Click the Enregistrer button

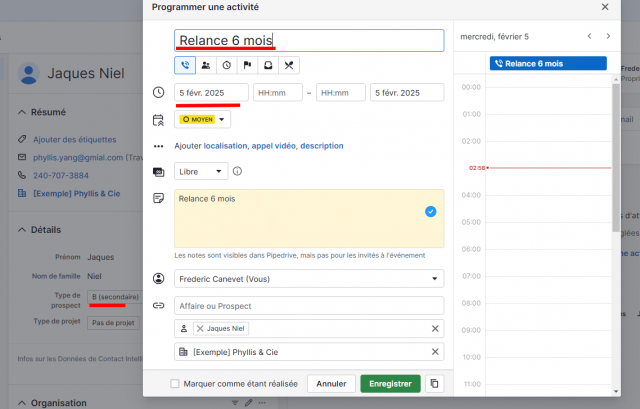click(390, 384)
